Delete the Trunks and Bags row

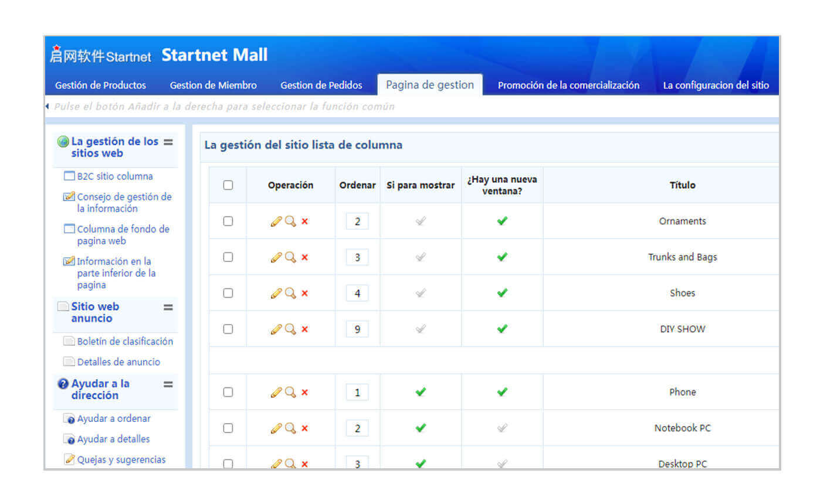pyautogui.click(x=304, y=257)
